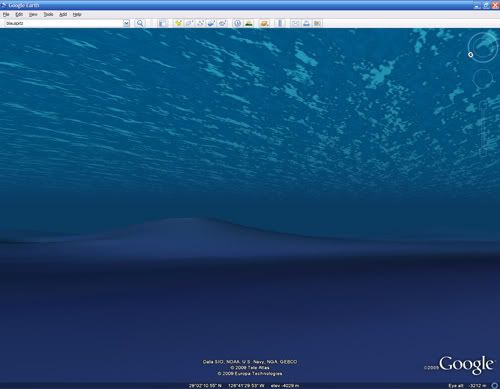Click the '© 2009 Tele Atlas' attribution
500x389 pixels.
250,368
